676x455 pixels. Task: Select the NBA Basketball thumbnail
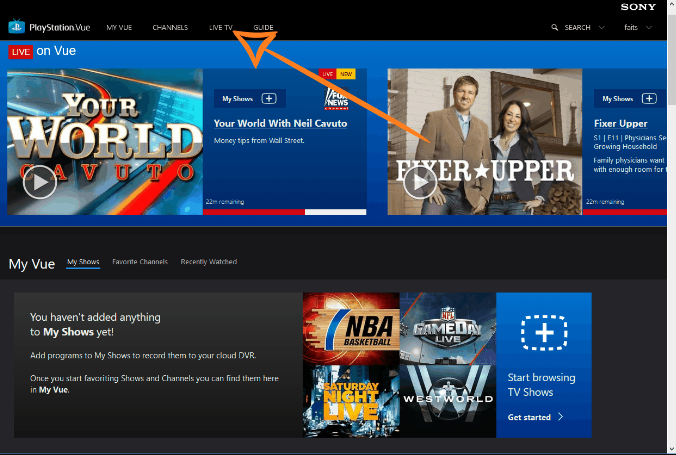tap(351, 328)
